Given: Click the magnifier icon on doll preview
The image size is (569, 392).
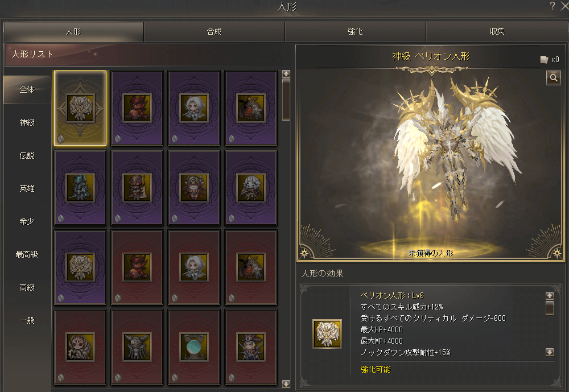Looking at the screenshot, I should (554, 78).
